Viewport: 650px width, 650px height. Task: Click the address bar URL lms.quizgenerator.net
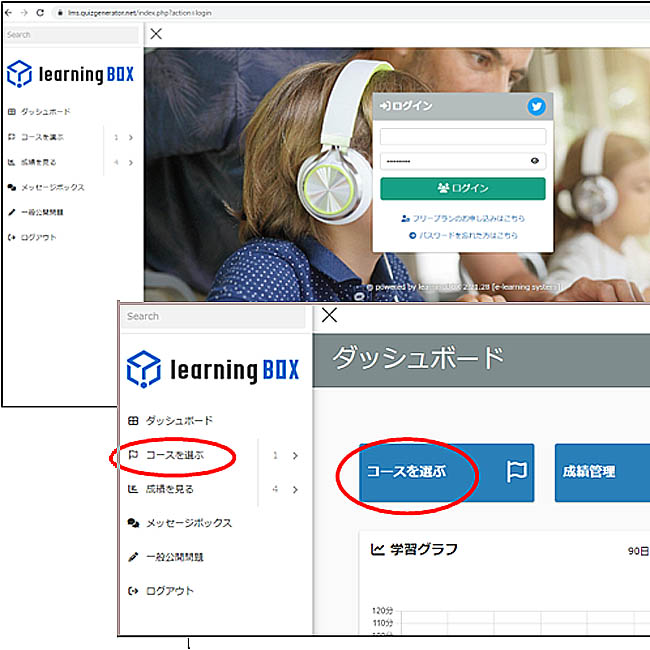139,13
